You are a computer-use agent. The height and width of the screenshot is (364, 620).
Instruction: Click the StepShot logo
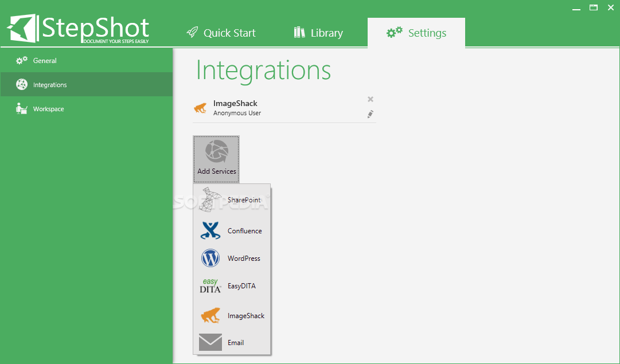pyautogui.click(x=78, y=29)
